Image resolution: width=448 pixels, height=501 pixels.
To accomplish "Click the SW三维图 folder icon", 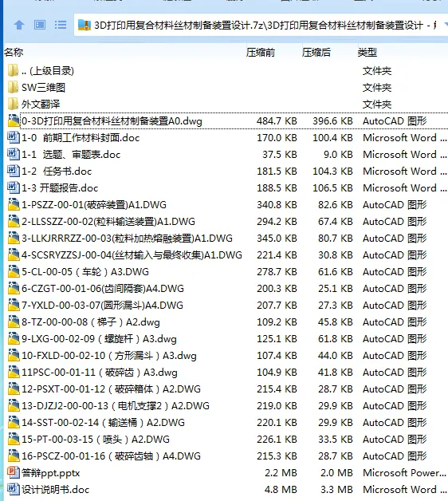I will point(13,87).
